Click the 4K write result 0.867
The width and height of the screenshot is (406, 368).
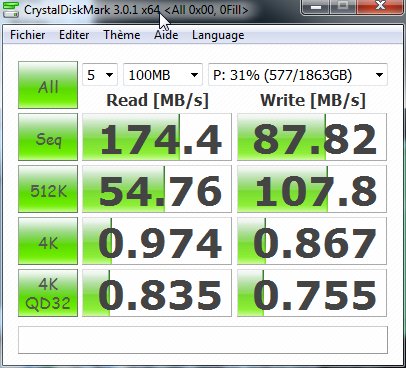[x=312, y=241]
